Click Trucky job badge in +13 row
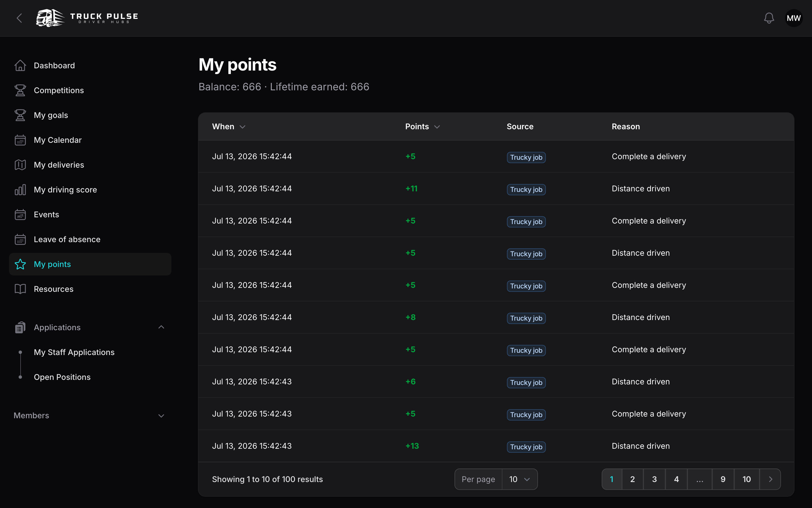Viewport: 812px width, 508px height. click(x=526, y=447)
